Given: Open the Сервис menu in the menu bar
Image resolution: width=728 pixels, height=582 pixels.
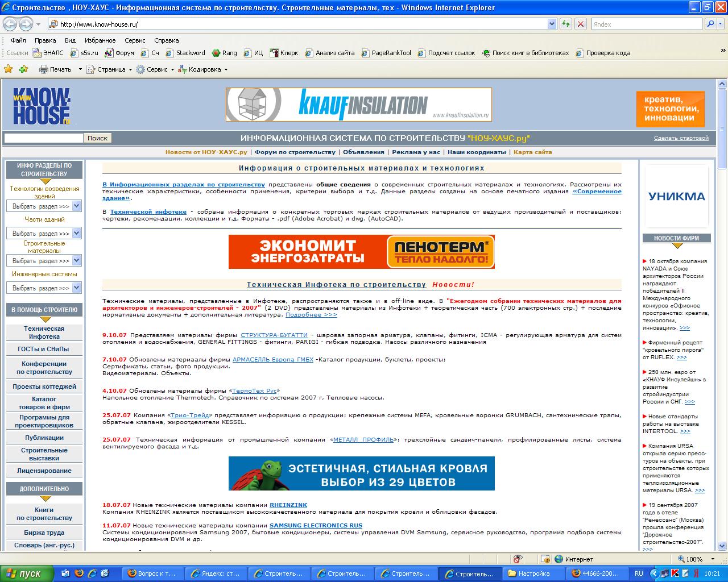Looking at the screenshot, I should pos(135,40).
